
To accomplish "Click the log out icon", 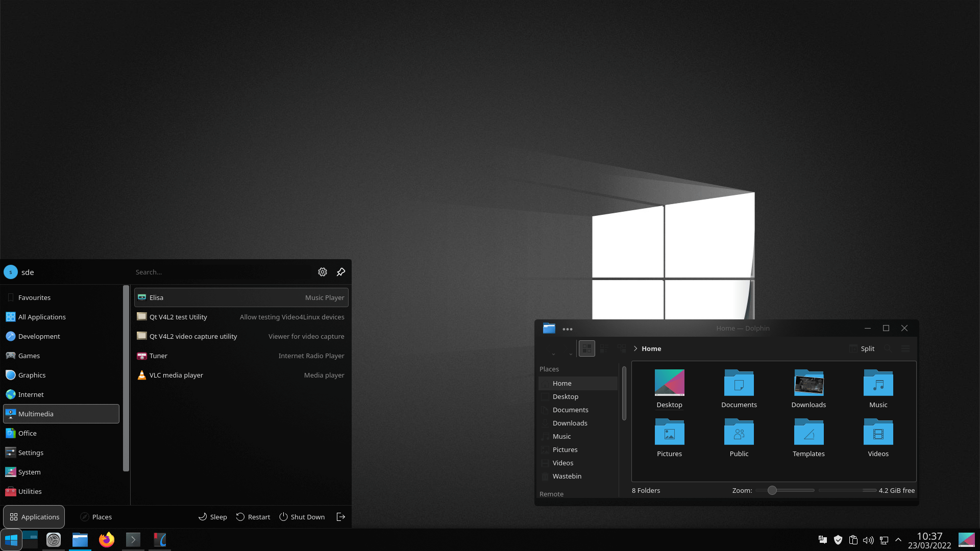I will (x=341, y=517).
